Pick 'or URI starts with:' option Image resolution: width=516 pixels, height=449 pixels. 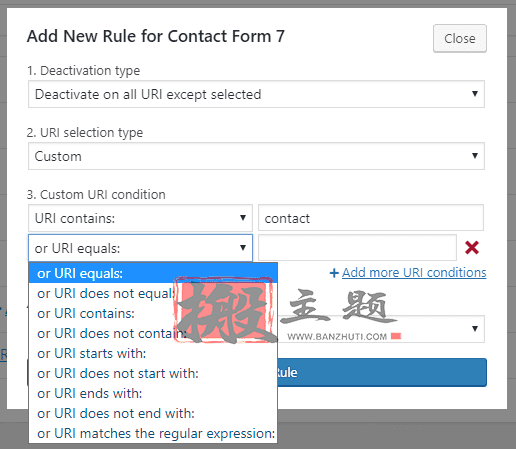[x=153, y=353]
